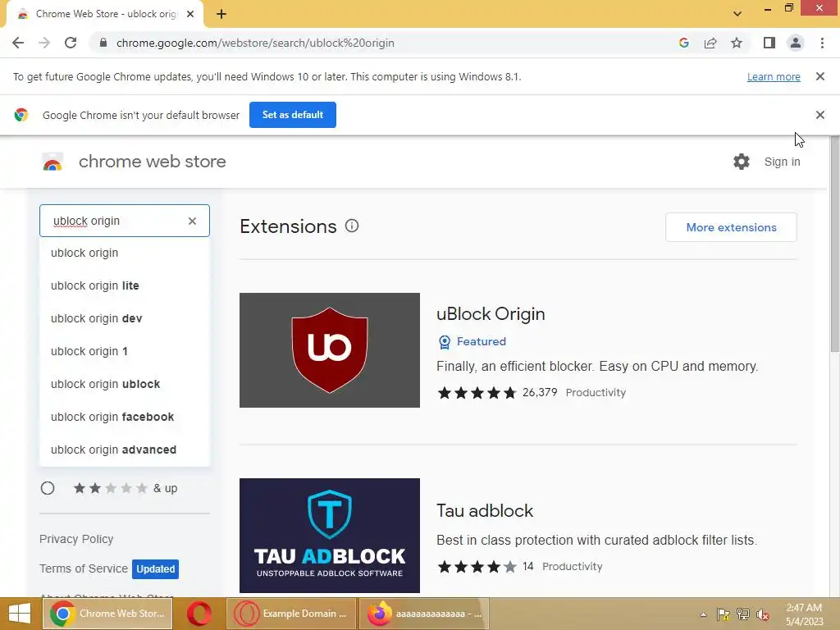
Task: Open the Privacy Policy link
Action: pos(76,539)
